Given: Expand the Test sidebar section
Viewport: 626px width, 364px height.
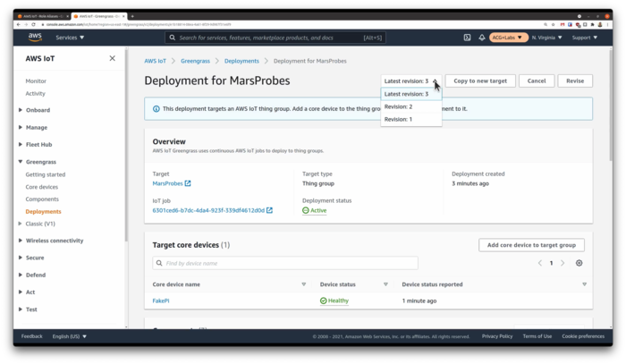Looking at the screenshot, I should (20, 309).
